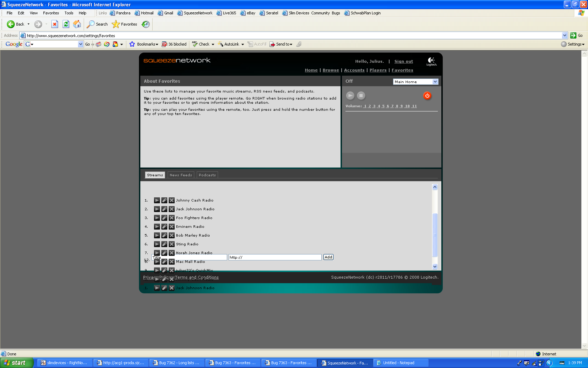Open the Google toolbar Bookmarks dropdown
The height and width of the screenshot is (368, 588).
[x=147, y=44]
